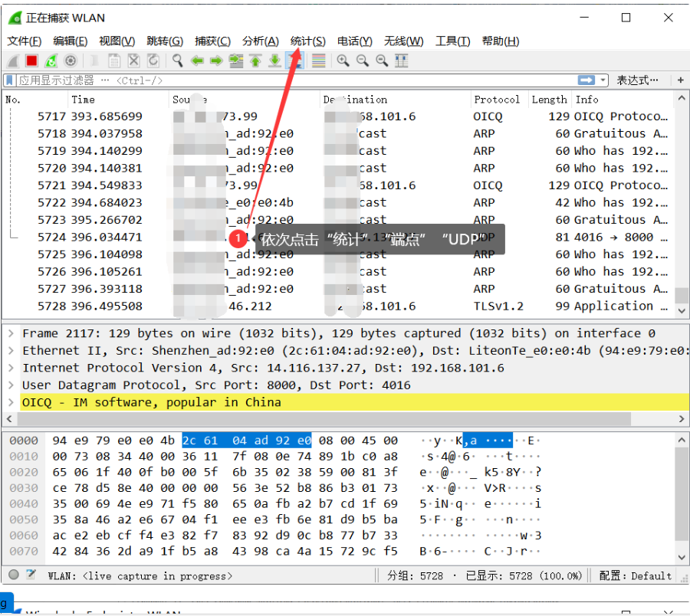
Task: Go forward to the next packet
Action: (x=216, y=61)
